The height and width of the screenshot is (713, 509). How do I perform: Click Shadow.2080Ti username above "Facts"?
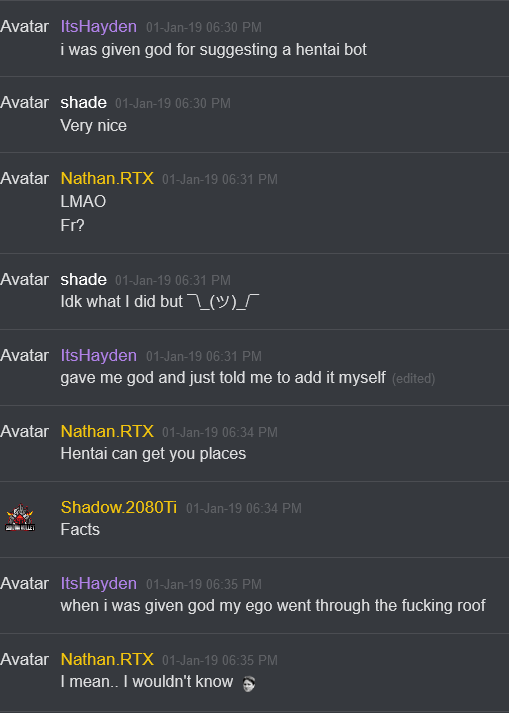coord(119,507)
